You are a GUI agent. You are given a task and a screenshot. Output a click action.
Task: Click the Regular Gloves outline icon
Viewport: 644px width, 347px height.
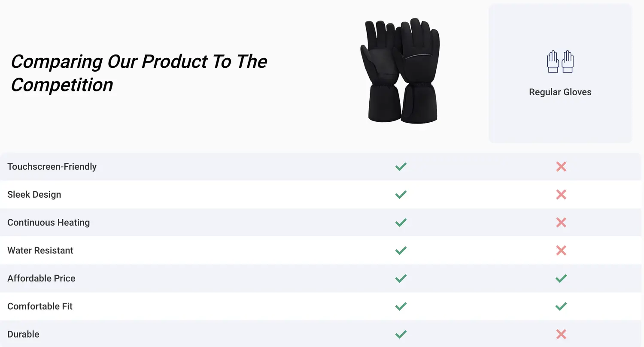(x=560, y=62)
